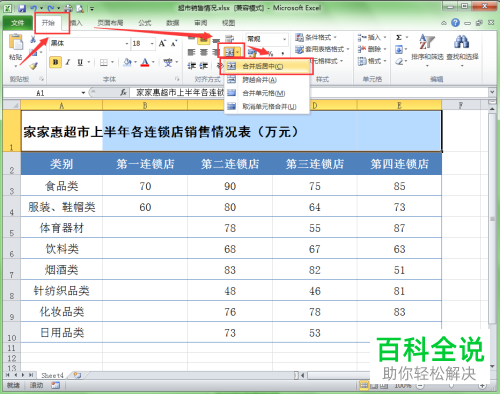Click the 插入 insert cells button
The image size is (500, 394).
coord(372,37)
